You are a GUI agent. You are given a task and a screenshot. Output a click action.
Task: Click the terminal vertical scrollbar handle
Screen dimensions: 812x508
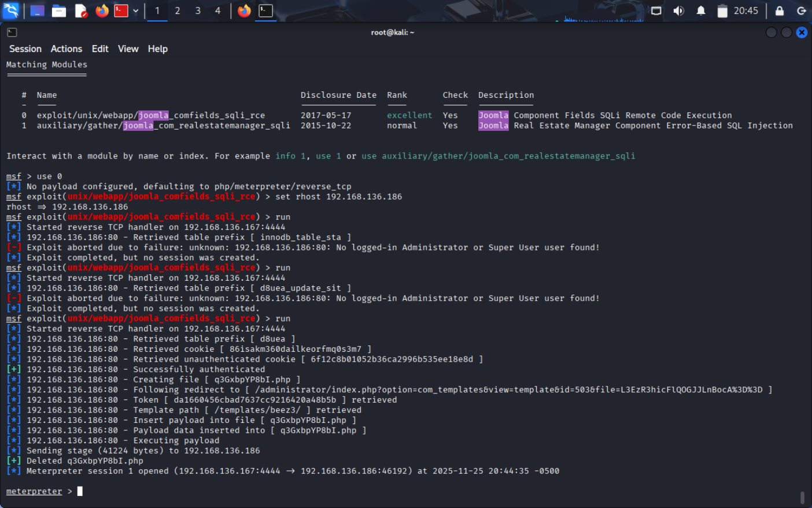click(802, 498)
